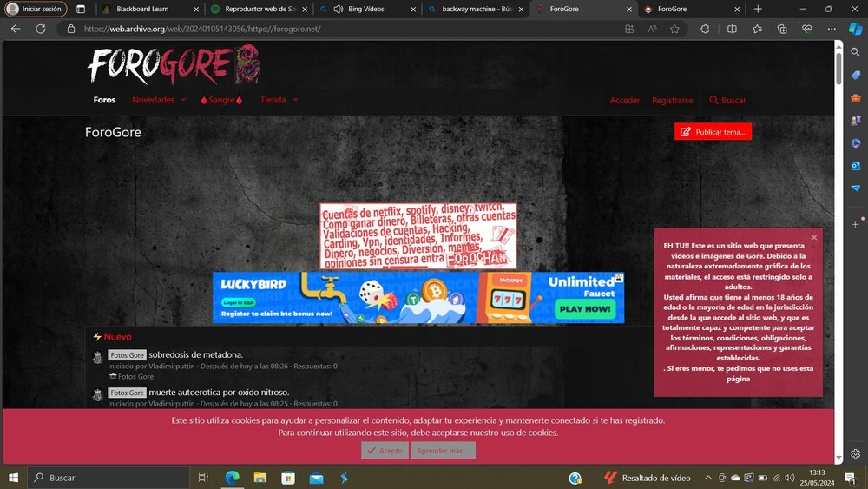Image resolution: width=868 pixels, height=489 pixels.
Task: Click the volume icon in system tray
Action: pyautogui.click(x=790, y=478)
